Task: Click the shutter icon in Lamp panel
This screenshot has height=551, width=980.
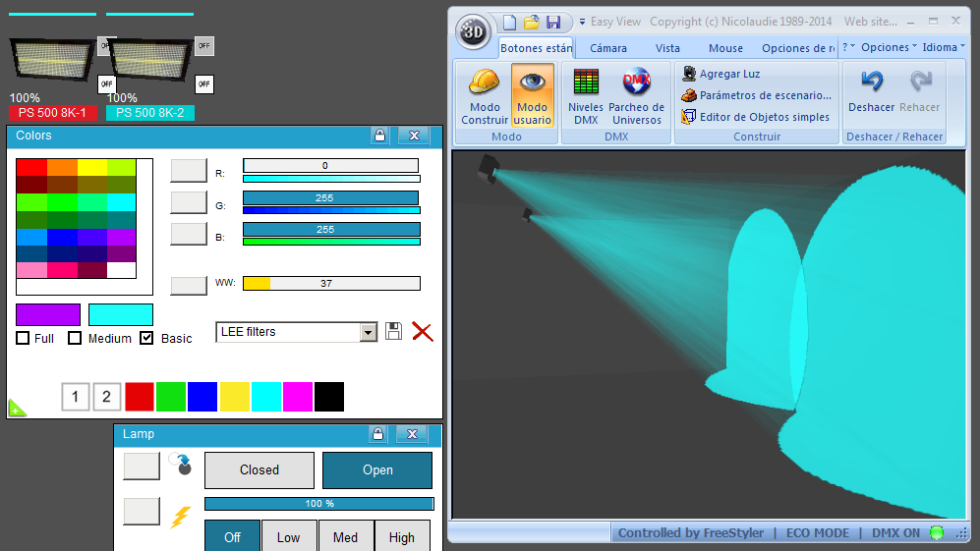Action: click(x=181, y=465)
